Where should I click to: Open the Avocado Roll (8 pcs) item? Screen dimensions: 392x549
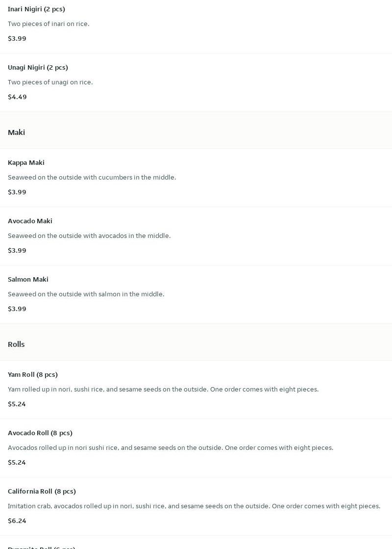40,433
